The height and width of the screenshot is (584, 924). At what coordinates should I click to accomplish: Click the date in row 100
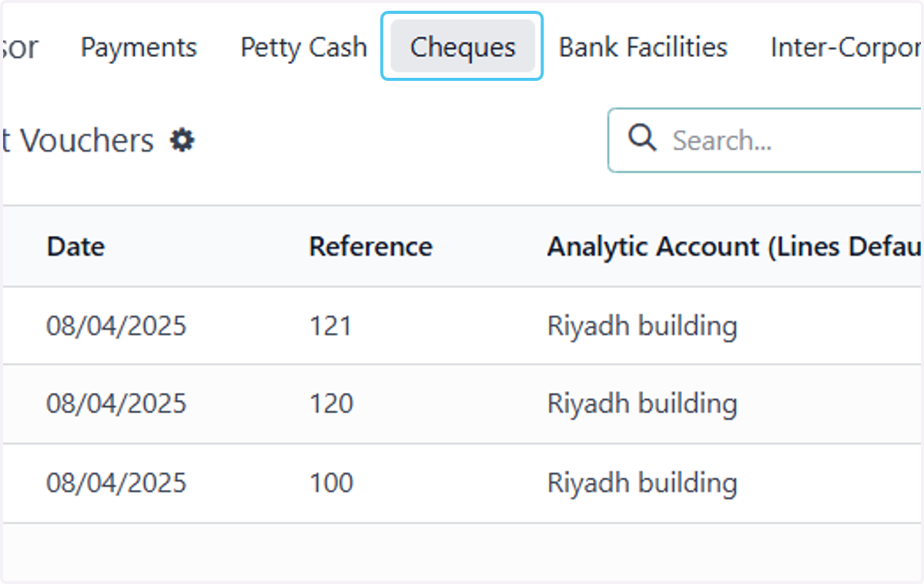[116, 483]
